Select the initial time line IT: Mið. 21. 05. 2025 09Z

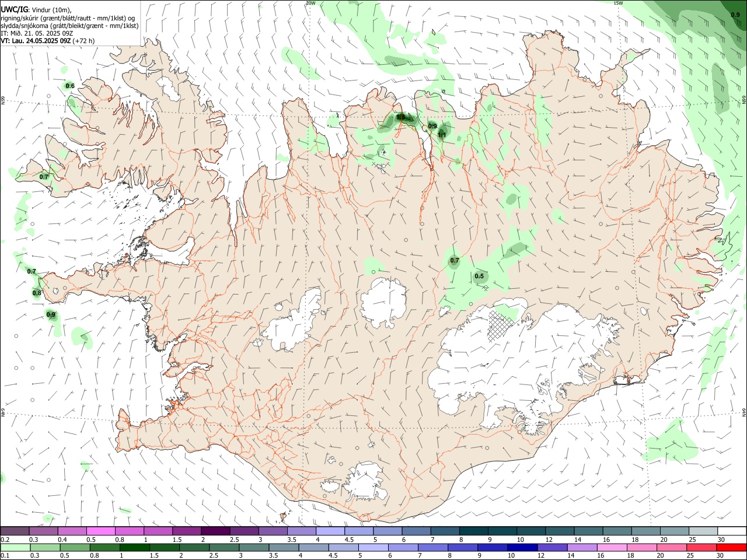[x=37, y=33]
